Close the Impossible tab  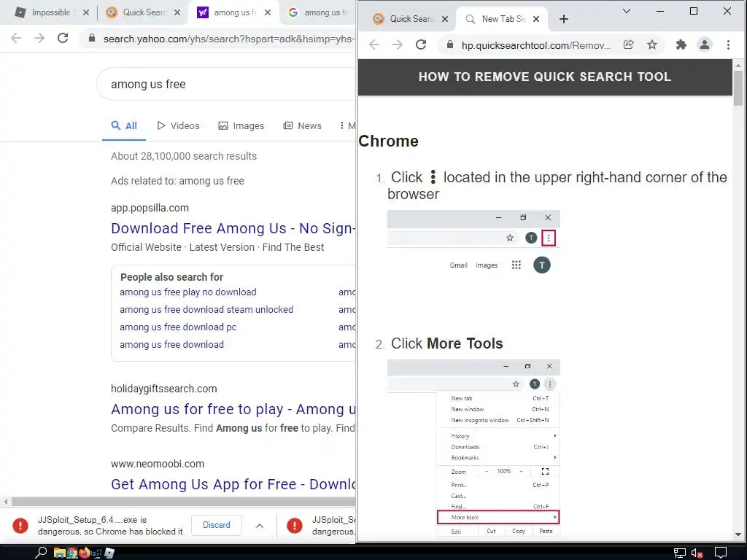coord(86,12)
